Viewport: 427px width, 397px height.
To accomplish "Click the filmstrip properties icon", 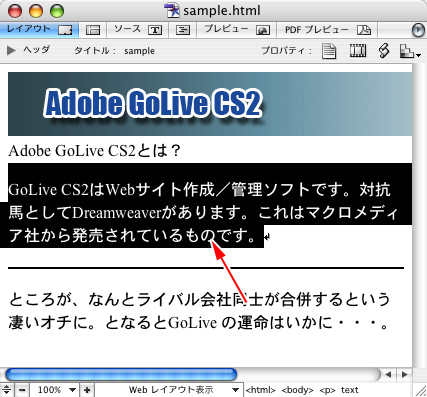I will click(358, 51).
